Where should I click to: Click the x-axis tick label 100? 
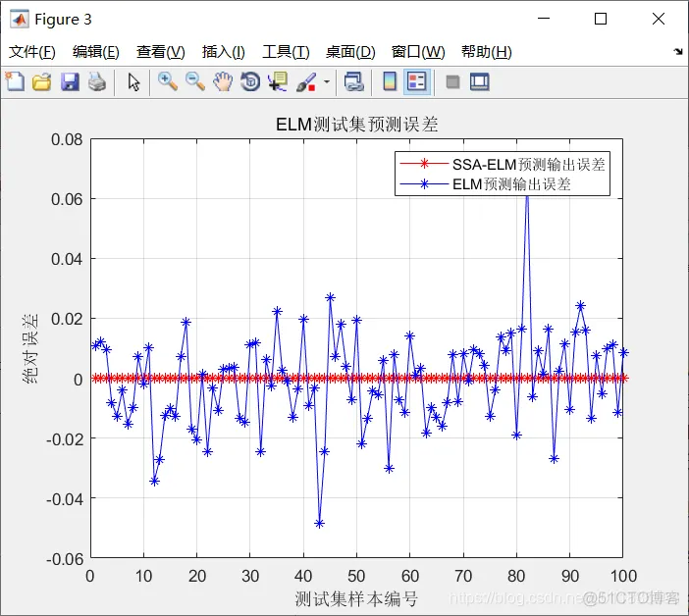pos(623,576)
